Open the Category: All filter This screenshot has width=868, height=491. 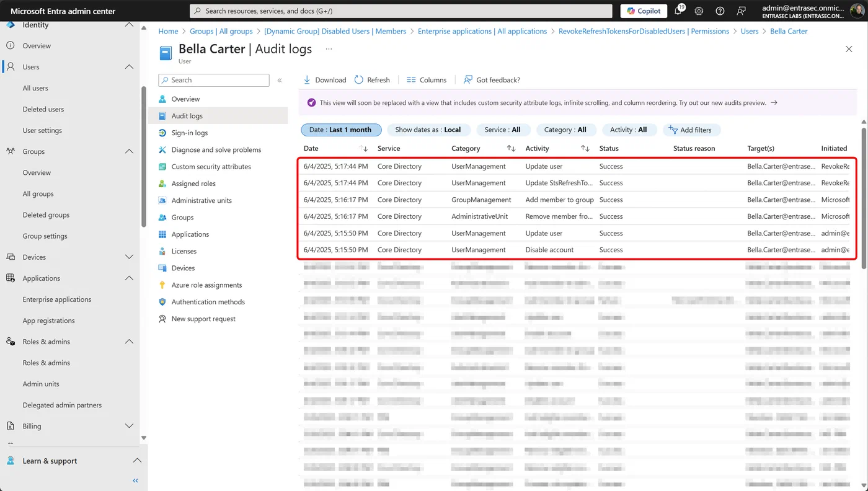click(565, 130)
